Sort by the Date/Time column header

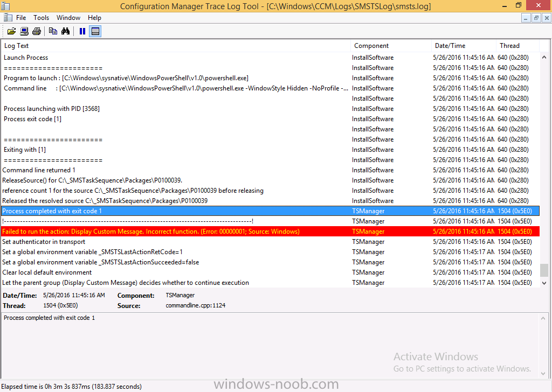point(464,46)
